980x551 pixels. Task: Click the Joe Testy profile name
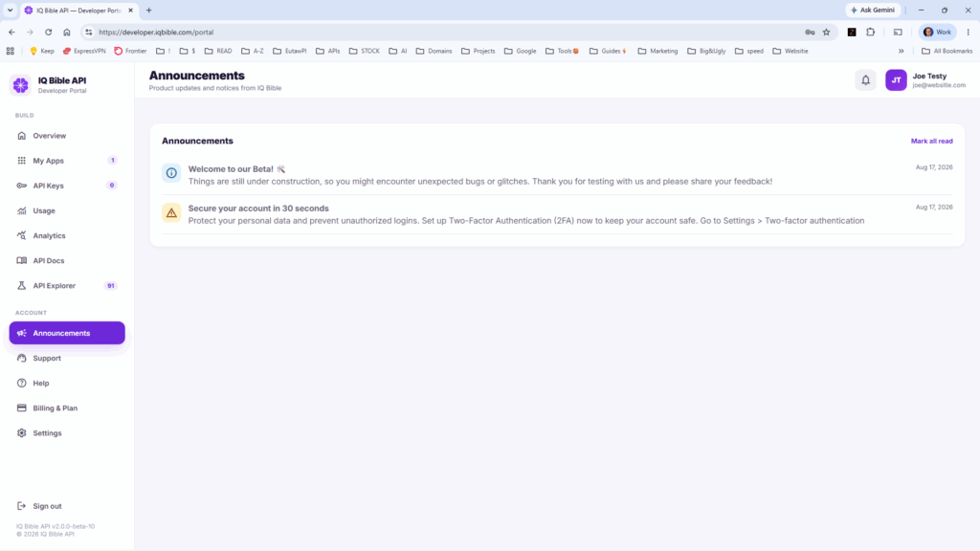(x=929, y=77)
